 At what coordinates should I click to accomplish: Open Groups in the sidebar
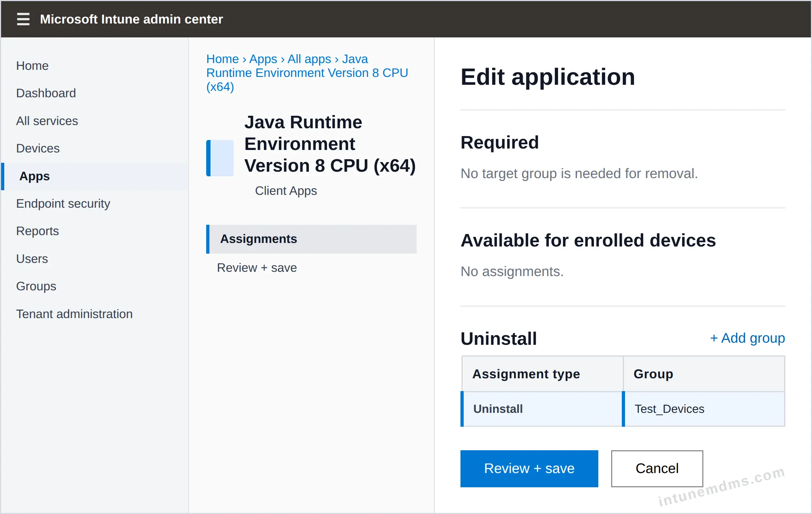[36, 286]
